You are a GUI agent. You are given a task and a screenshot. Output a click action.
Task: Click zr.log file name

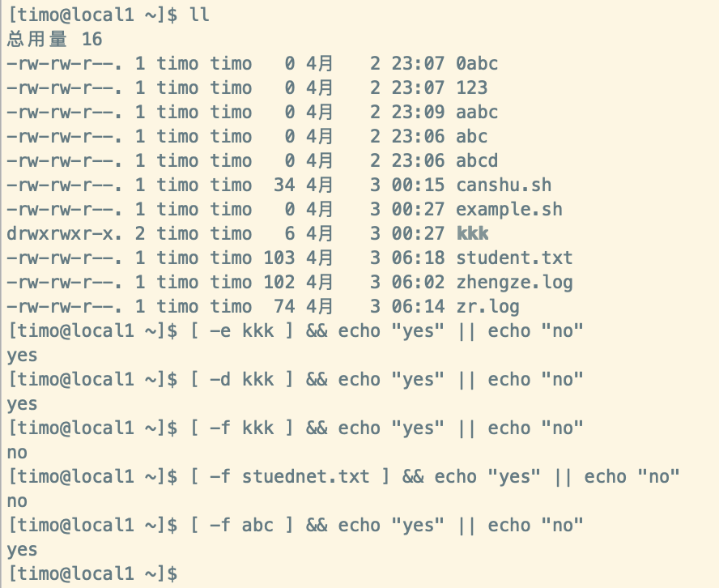pos(487,306)
